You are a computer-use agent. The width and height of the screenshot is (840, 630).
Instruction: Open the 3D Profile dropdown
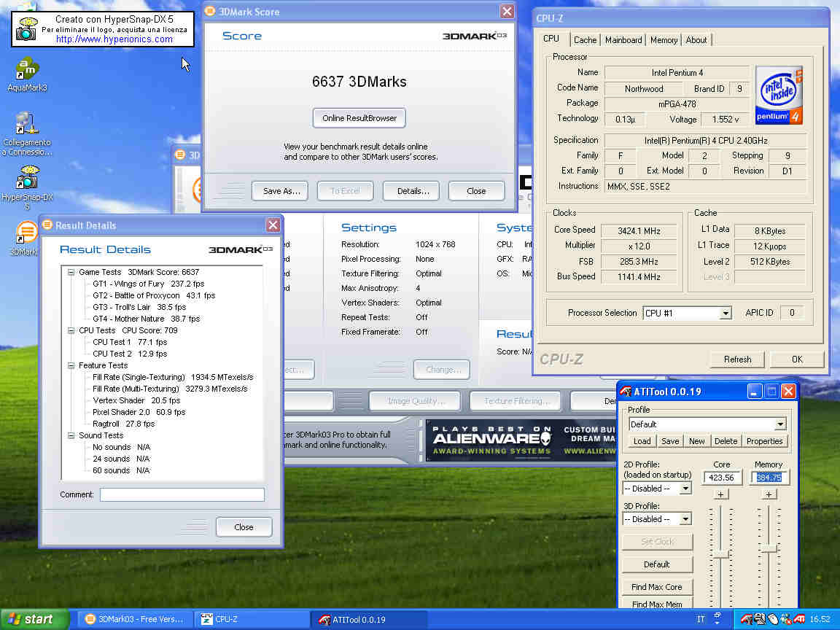tap(685, 519)
